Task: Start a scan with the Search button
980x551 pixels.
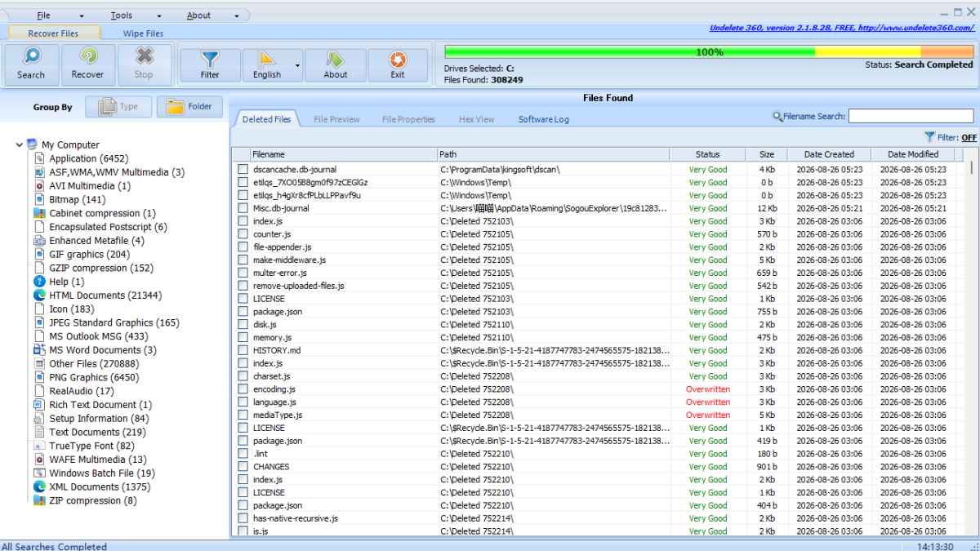Action: tap(31, 64)
